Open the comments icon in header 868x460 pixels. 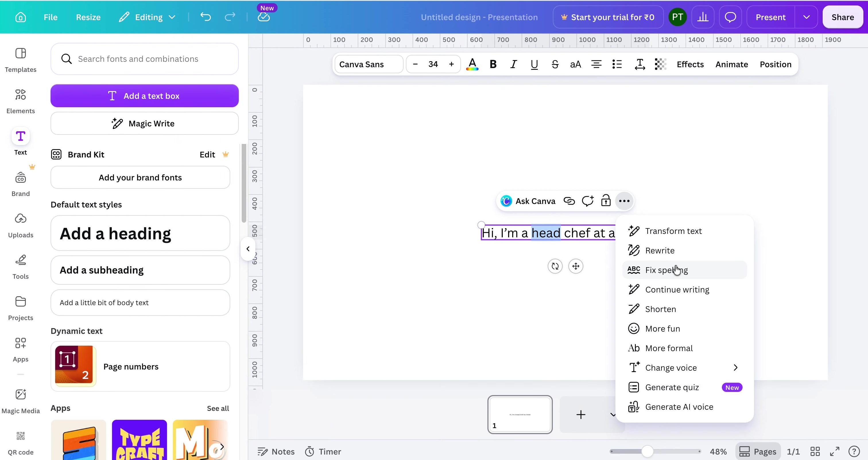coord(730,17)
